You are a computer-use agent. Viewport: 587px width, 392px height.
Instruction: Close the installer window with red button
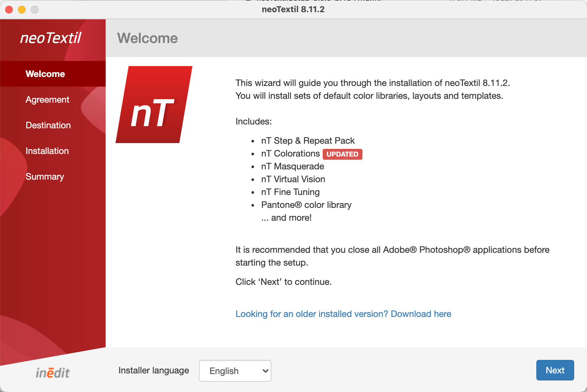(x=9, y=10)
